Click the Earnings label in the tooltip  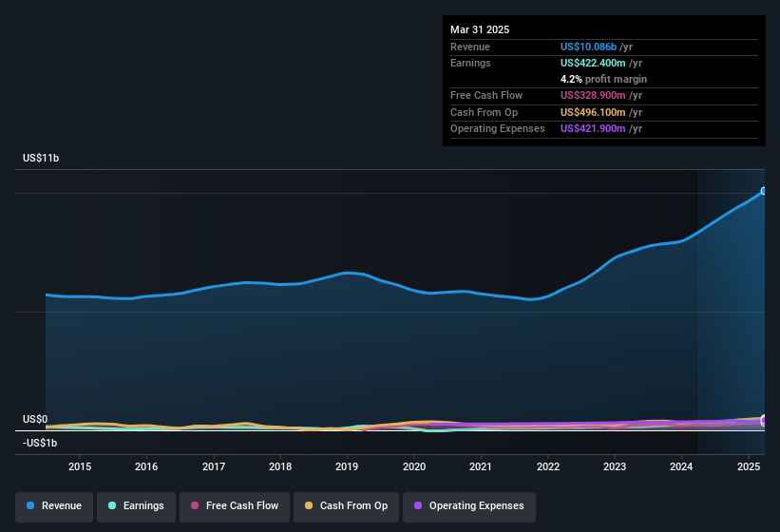[470, 63]
